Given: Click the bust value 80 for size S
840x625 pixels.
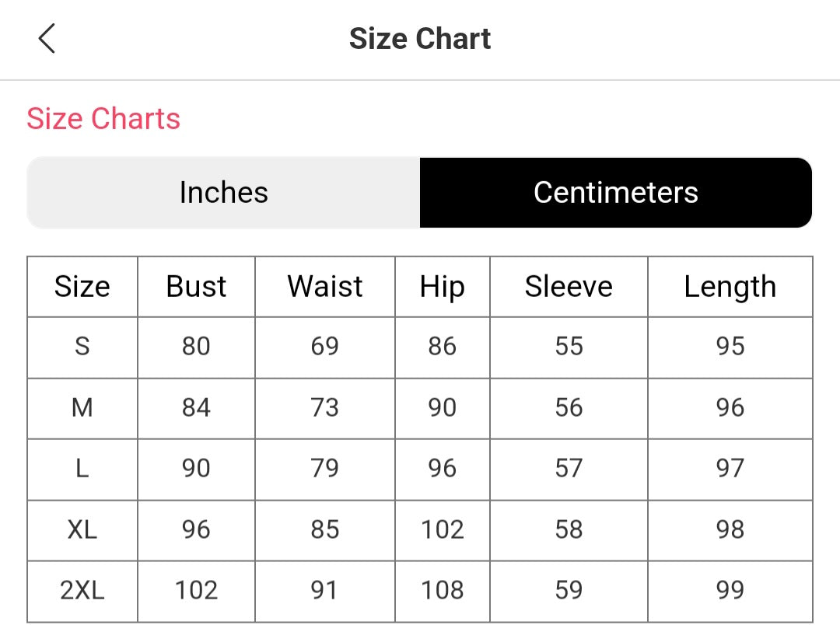Looking at the screenshot, I should point(196,346).
